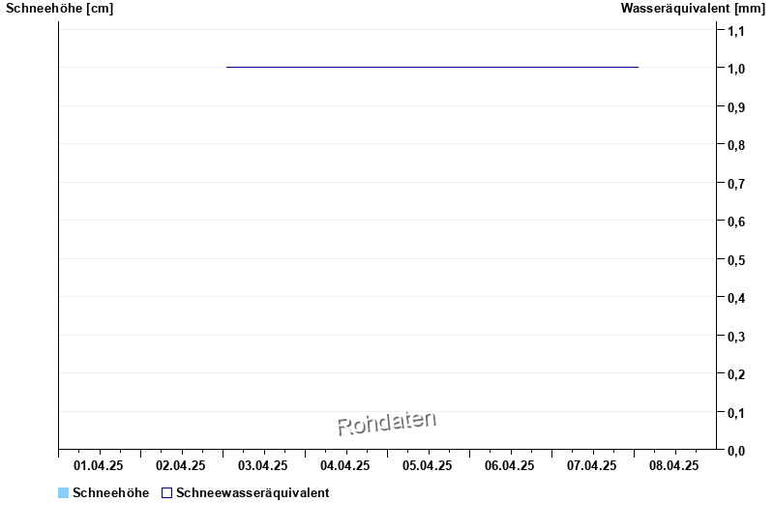Click the 04.04.25 date label

pyautogui.click(x=345, y=465)
